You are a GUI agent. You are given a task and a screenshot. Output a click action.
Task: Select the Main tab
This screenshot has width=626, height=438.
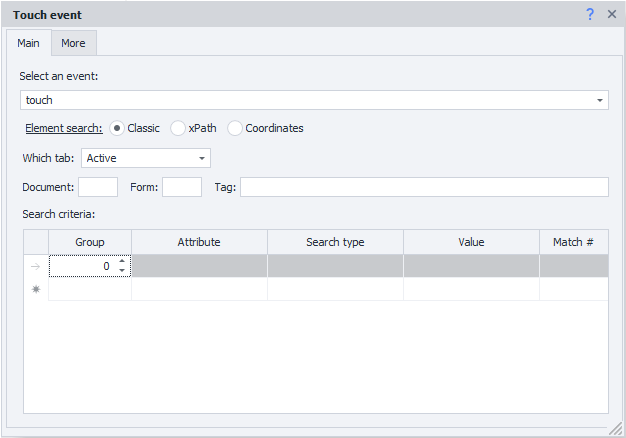click(x=28, y=43)
